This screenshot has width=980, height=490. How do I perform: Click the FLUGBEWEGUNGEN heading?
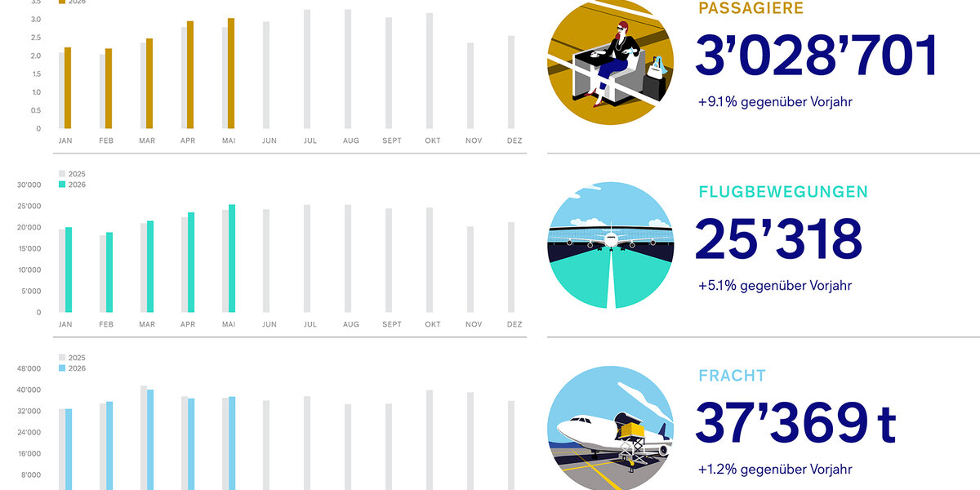click(x=783, y=192)
